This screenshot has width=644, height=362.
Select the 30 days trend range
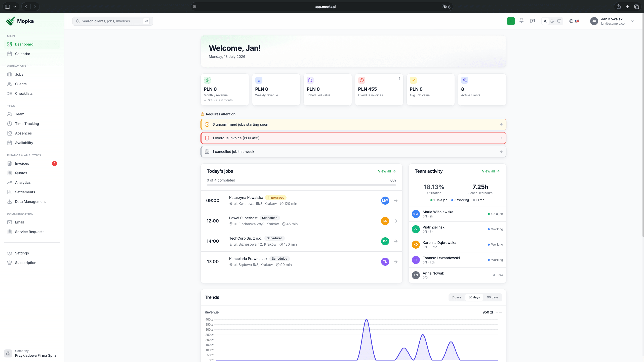[x=474, y=297]
